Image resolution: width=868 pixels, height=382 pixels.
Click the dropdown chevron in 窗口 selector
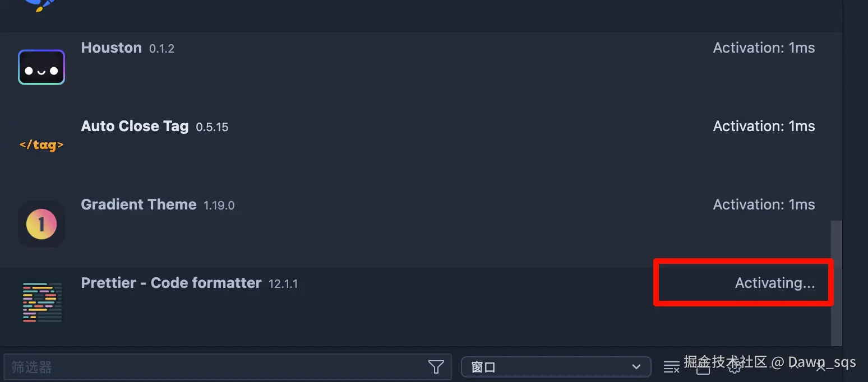pyautogui.click(x=636, y=367)
